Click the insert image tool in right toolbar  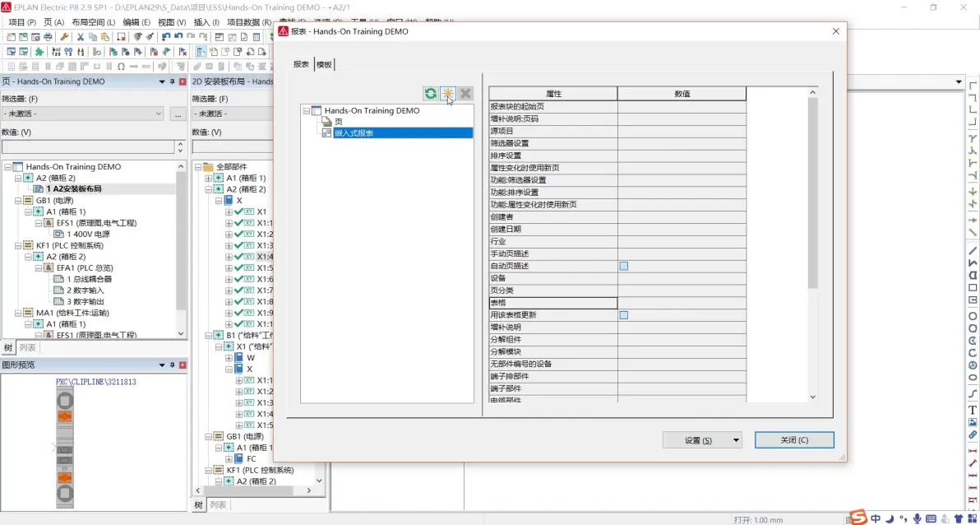(x=973, y=422)
